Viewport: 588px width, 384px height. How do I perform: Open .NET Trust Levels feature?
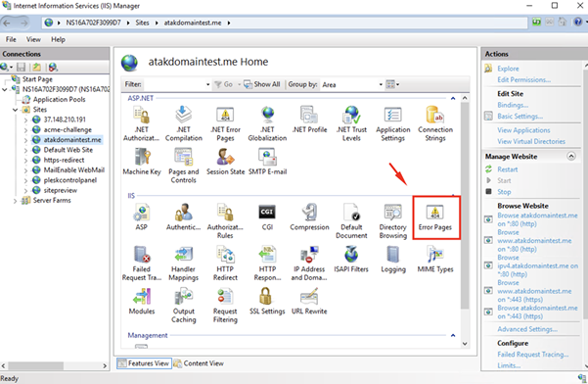tap(351, 123)
